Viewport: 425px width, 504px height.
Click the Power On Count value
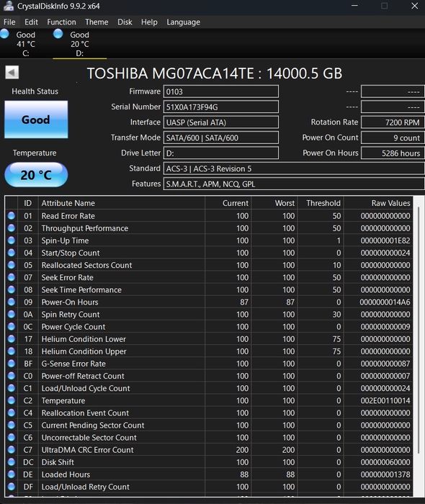click(x=393, y=138)
